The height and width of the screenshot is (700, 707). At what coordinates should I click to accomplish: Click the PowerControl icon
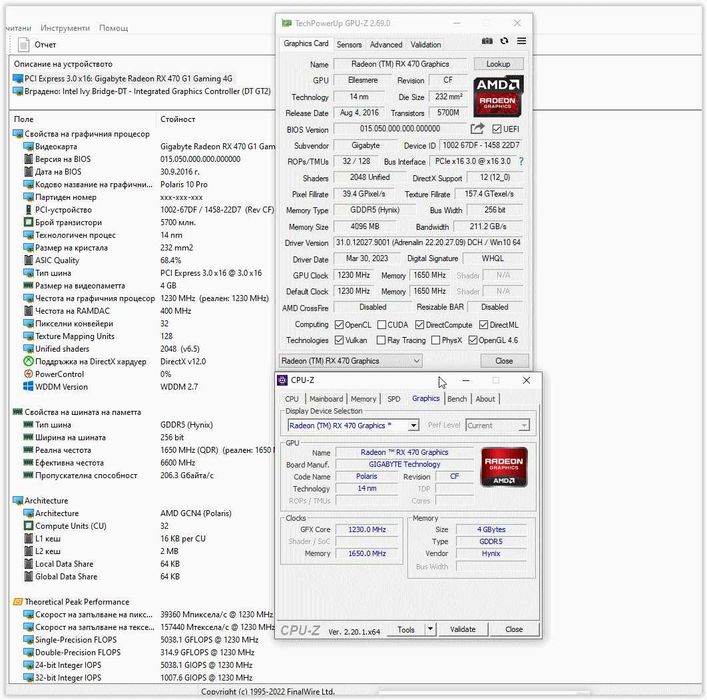pyautogui.click(x=28, y=374)
